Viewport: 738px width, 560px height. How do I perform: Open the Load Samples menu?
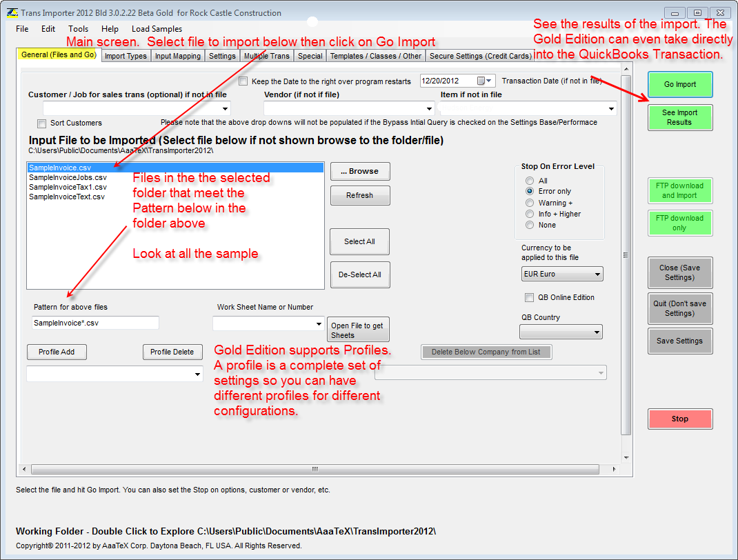pos(157,29)
